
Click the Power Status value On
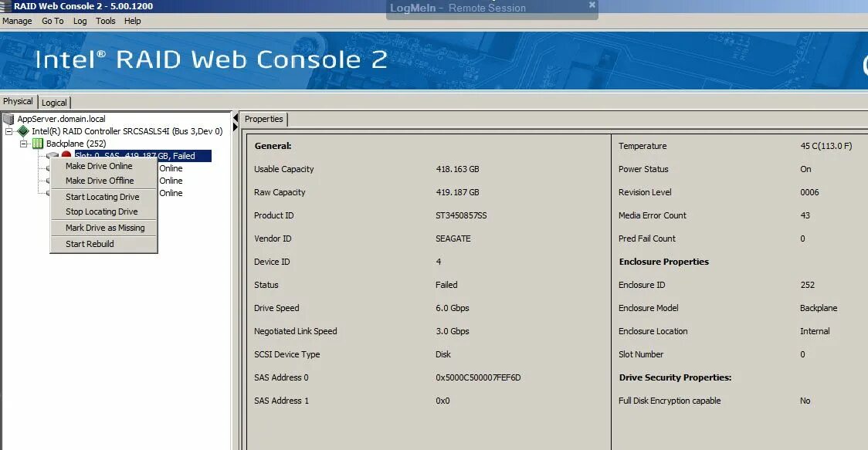(x=805, y=169)
